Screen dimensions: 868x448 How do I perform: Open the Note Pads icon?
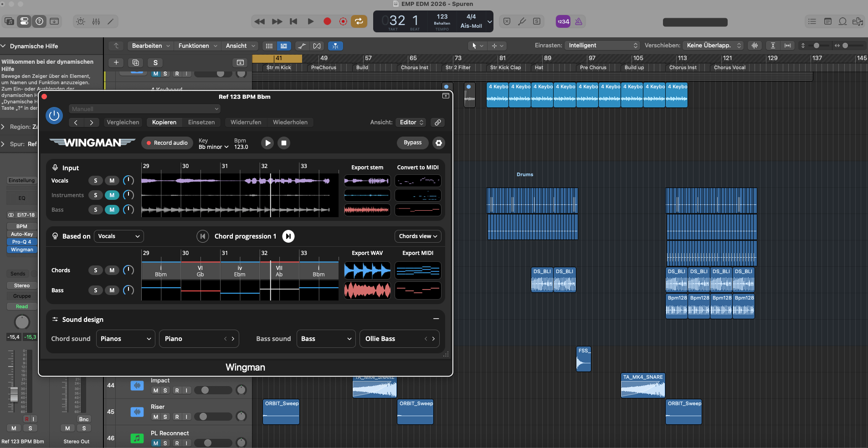tap(828, 21)
